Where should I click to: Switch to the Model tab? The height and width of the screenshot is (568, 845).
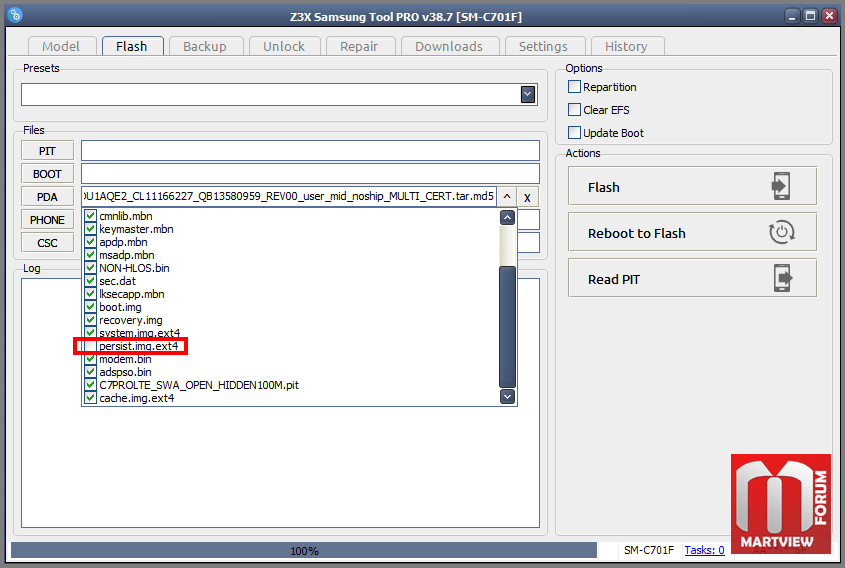tap(61, 46)
